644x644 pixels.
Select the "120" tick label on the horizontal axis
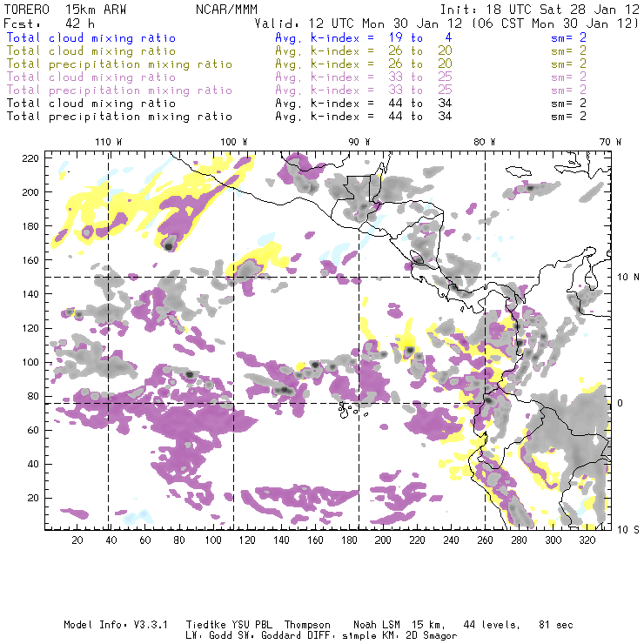[x=247, y=540]
